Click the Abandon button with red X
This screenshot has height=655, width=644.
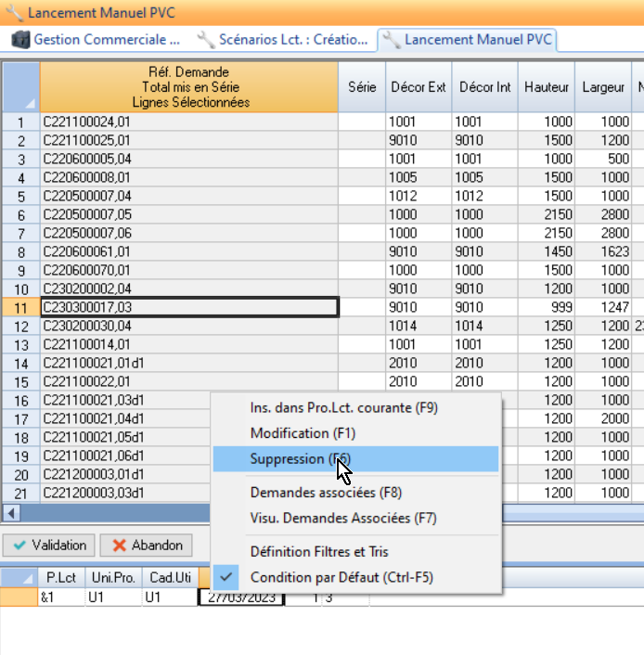(x=146, y=545)
